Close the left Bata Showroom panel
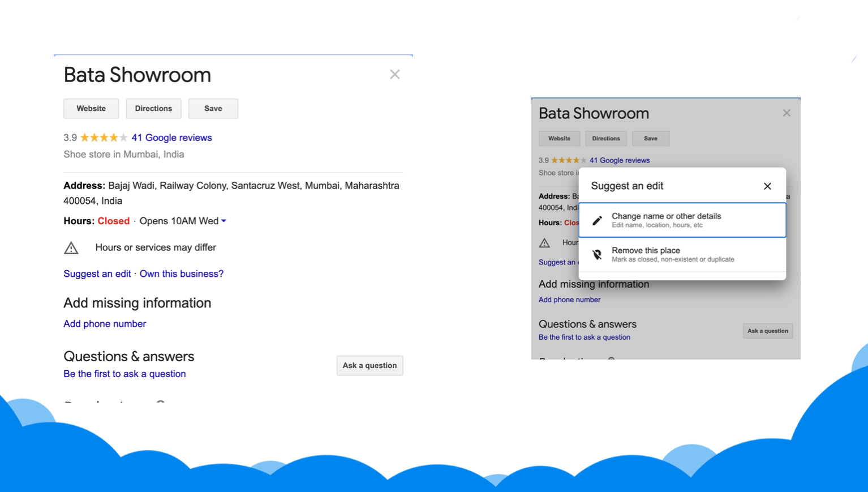This screenshot has height=492, width=868. 395,74
